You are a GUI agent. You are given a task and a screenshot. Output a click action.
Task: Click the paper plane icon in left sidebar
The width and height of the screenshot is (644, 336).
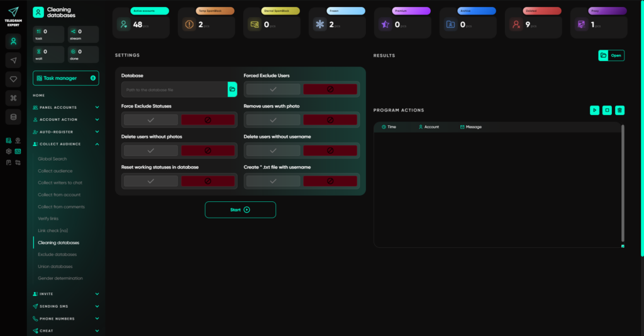click(13, 60)
